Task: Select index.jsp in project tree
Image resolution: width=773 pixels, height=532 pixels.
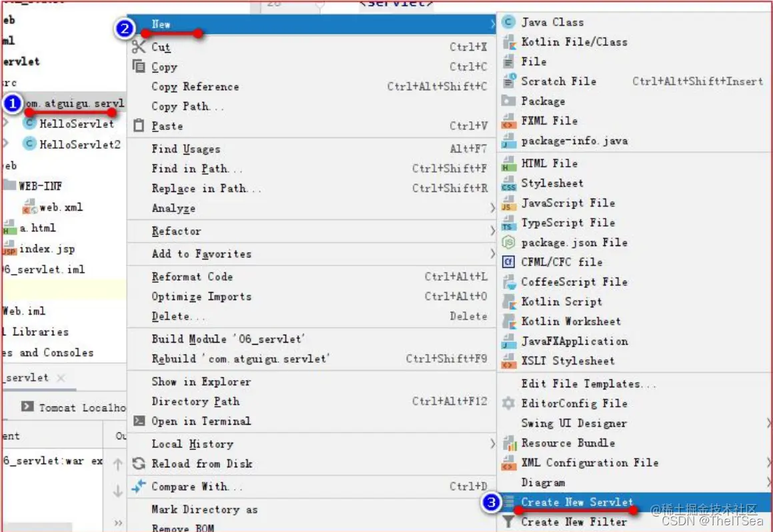Action: (47, 249)
